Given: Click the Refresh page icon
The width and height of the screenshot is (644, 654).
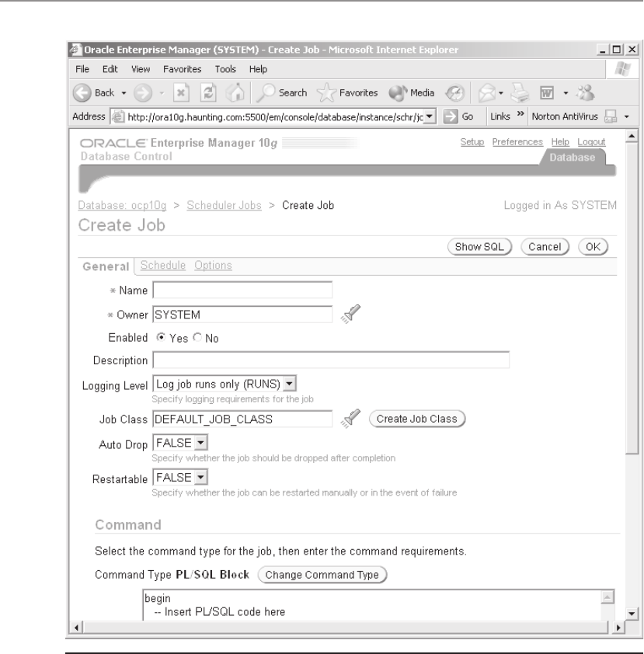Looking at the screenshot, I should coord(208,92).
